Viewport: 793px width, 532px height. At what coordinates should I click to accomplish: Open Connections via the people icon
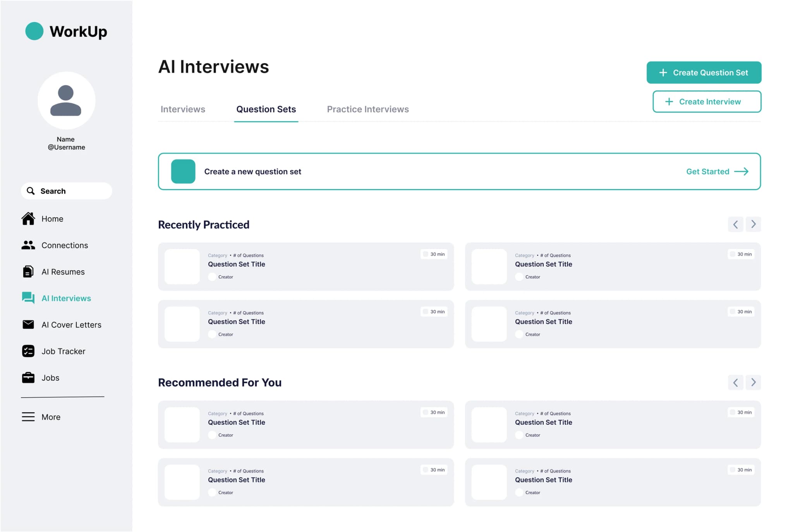(x=28, y=245)
